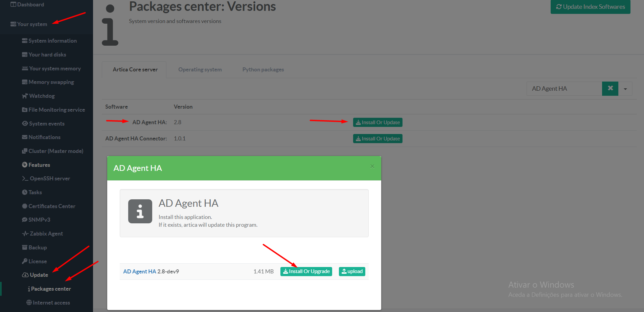The width and height of the screenshot is (644, 312).
Task: Switch to the Operating system tab
Action: (x=200, y=70)
